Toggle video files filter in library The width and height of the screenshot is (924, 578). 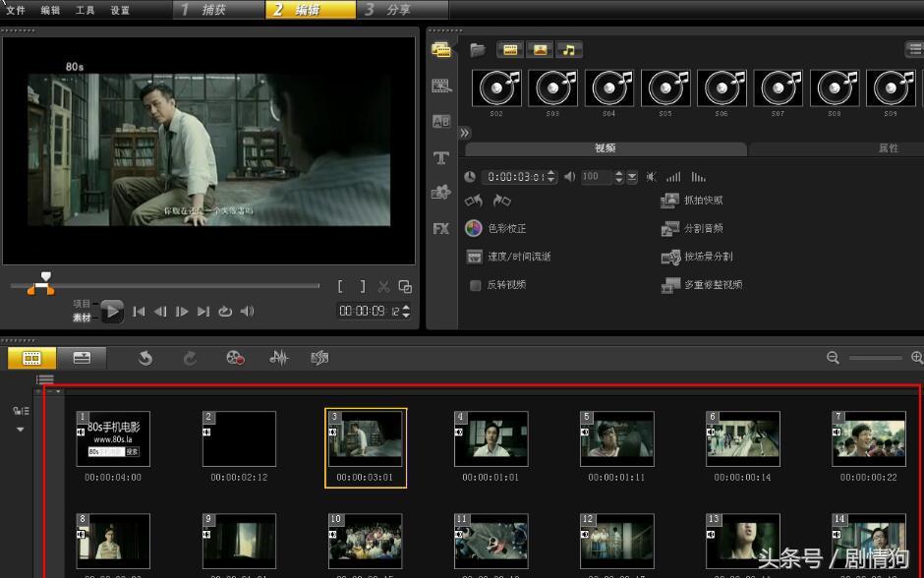click(510, 50)
